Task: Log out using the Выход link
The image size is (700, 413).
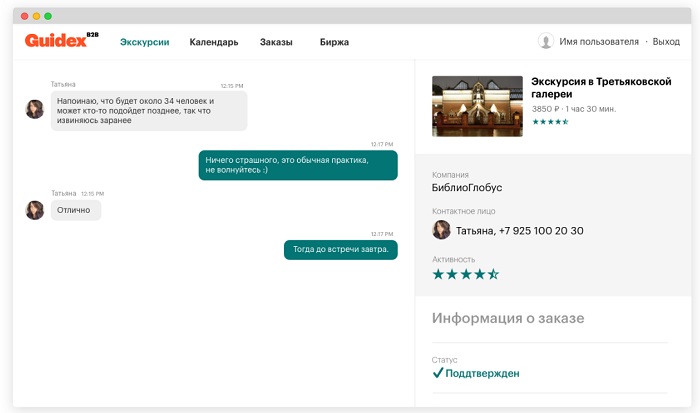Action: click(666, 42)
